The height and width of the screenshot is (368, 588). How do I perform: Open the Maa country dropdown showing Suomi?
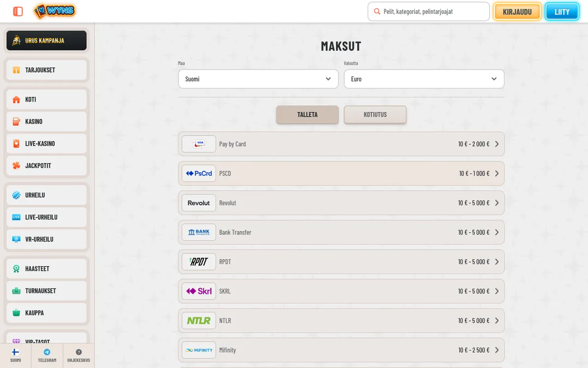[x=258, y=79]
